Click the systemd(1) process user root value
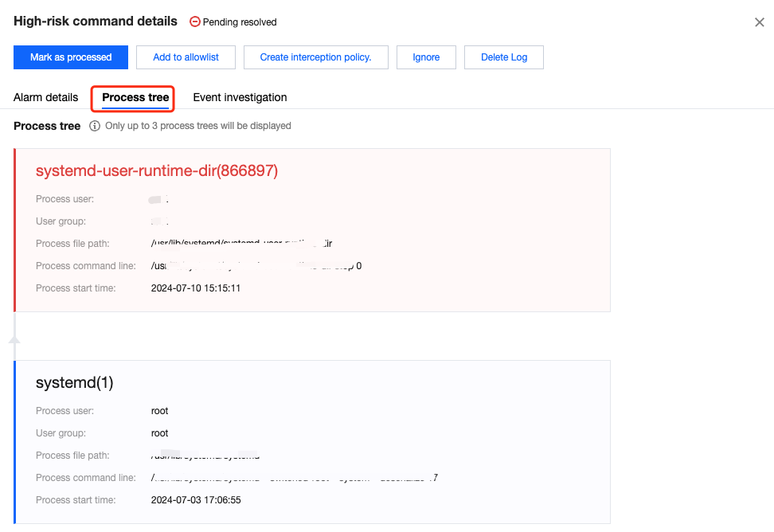 click(159, 411)
